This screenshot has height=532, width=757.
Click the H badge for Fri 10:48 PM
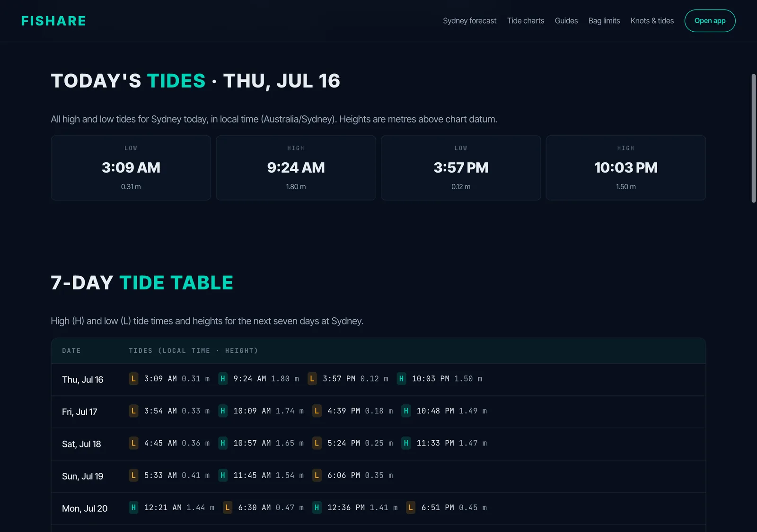click(406, 411)
